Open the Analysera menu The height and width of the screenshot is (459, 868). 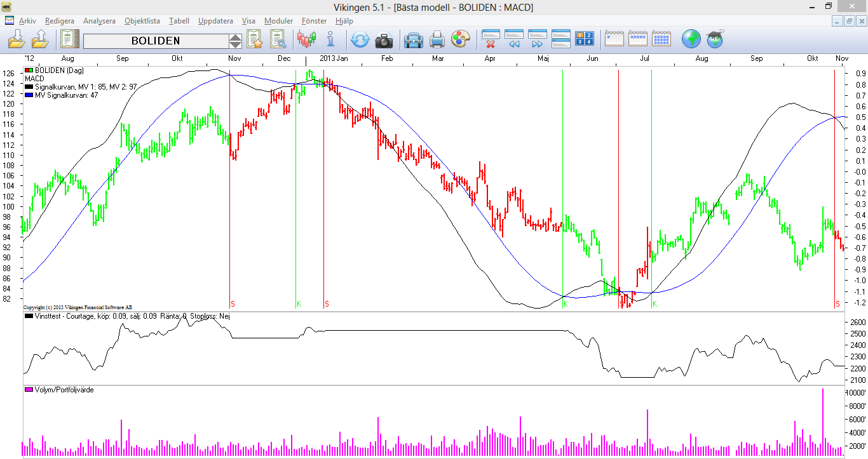coord(99,21)
